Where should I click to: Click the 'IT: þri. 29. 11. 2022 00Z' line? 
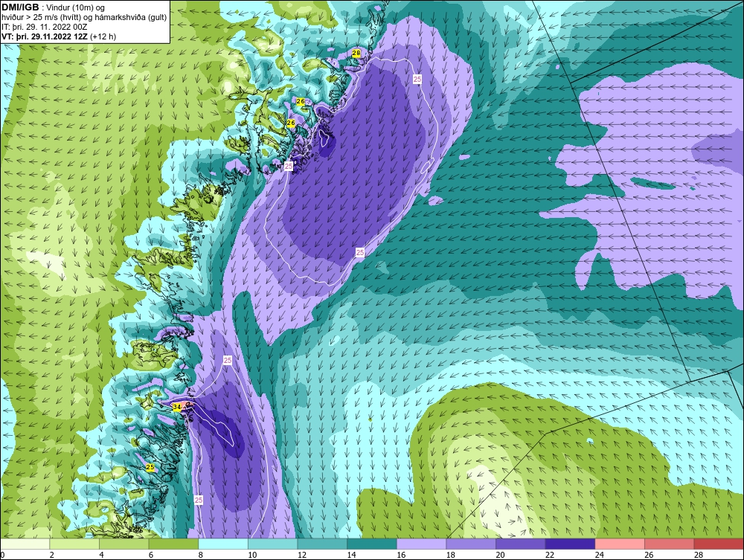pyautogui.click(x=45, y=27)
